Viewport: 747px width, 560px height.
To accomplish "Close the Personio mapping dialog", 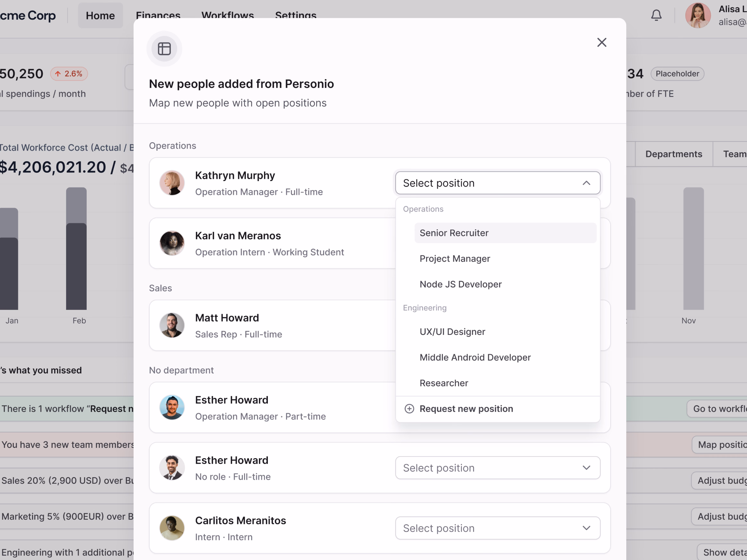I will pos(602,42).
